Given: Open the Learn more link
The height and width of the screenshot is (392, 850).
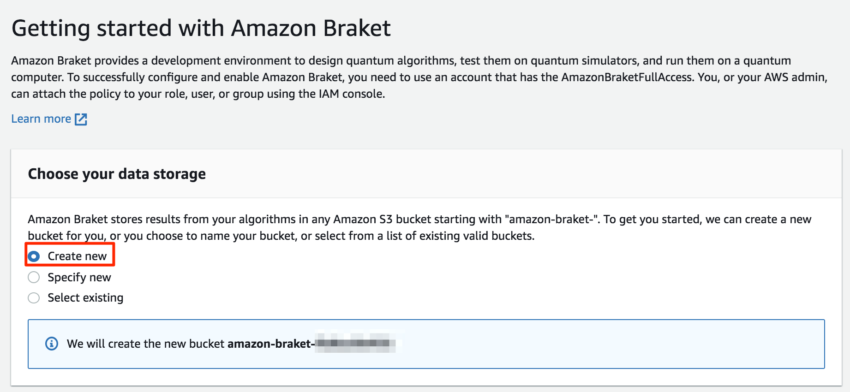Looking at the screenshot, I should [x=41, y=119].
